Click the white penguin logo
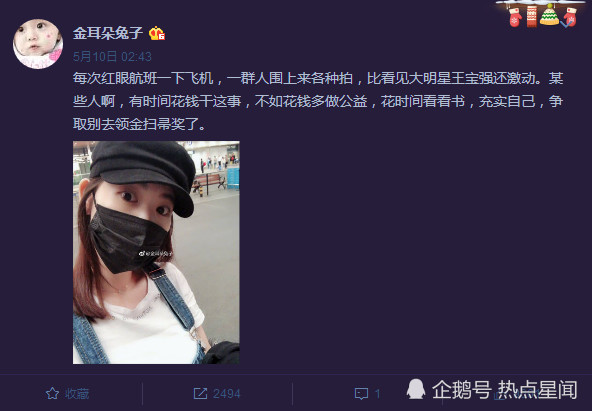This screenshot has height=411, width=592. (x=416, y=389)
